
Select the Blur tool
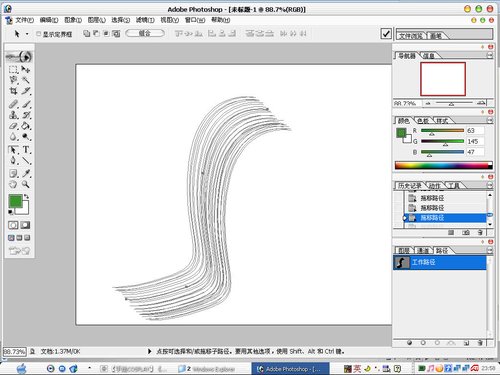coord(13,137)
